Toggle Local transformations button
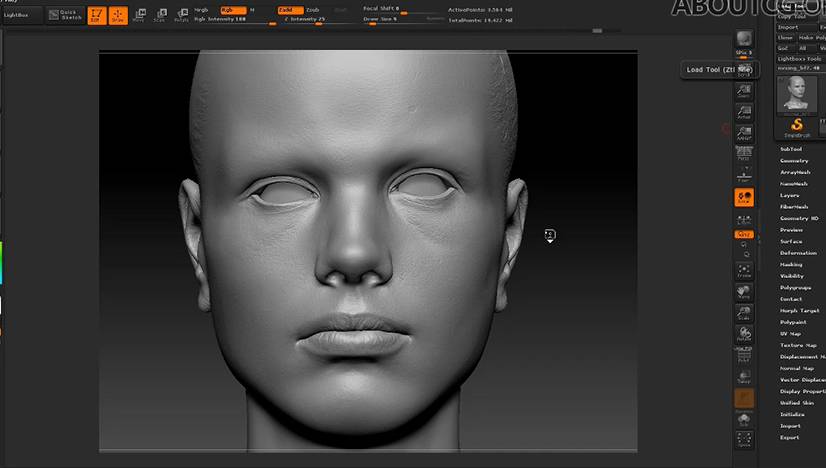 (744, 197)
